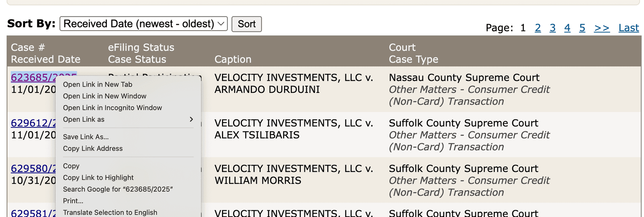This screenshot has height=217, width=644.
Task: Choose Open Link in New Tab
Action: [x=97, y=84]
